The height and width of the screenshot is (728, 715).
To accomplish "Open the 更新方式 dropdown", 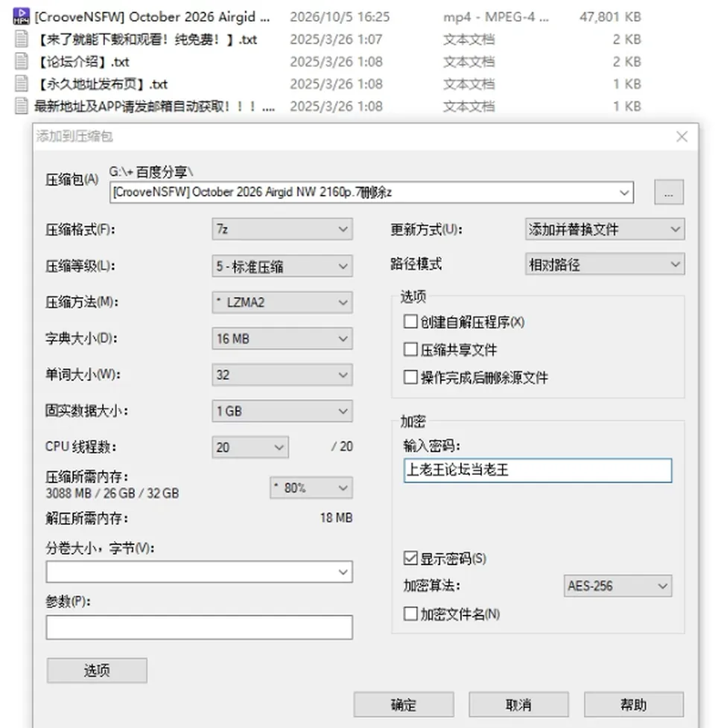I will [605, 229].
